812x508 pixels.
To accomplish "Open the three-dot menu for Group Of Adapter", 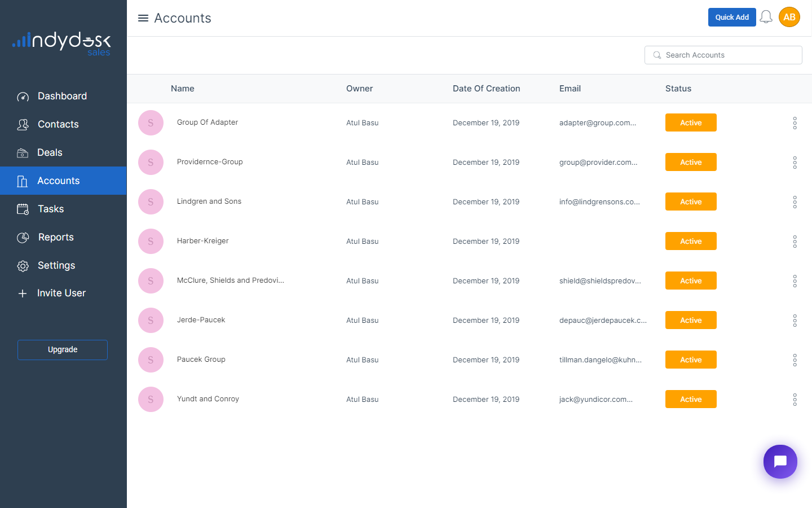I will pos(795,123).
